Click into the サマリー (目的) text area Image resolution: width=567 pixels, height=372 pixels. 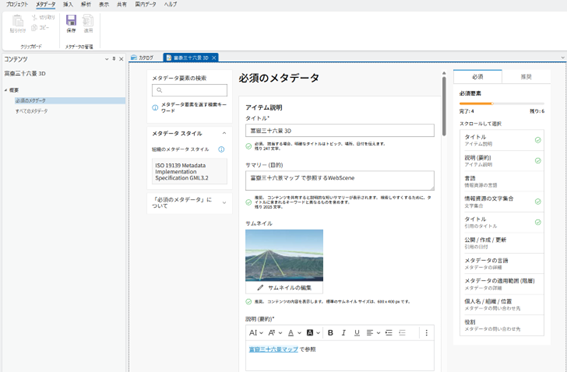point(340,180)
